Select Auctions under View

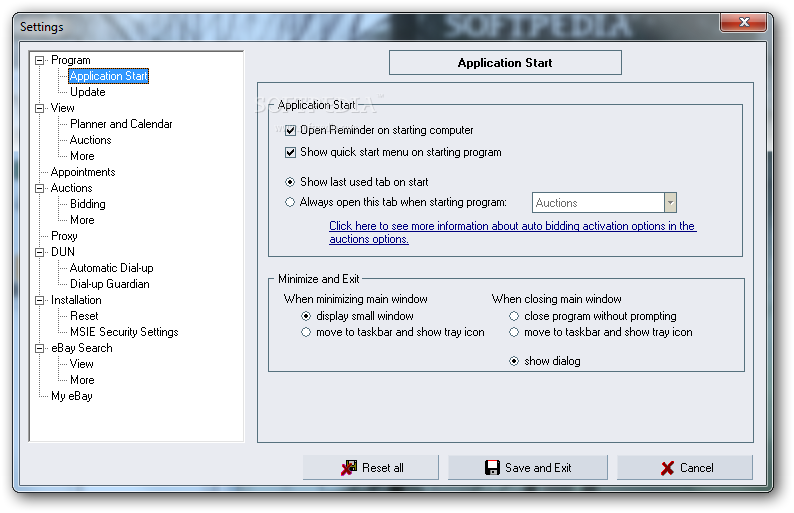91,140
